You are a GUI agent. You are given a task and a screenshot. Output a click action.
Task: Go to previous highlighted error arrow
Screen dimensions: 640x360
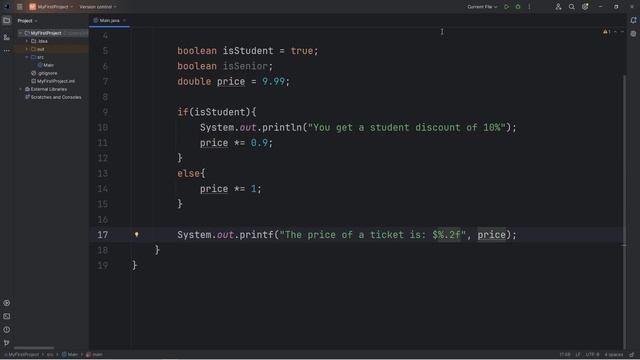(x=616, y=32)
